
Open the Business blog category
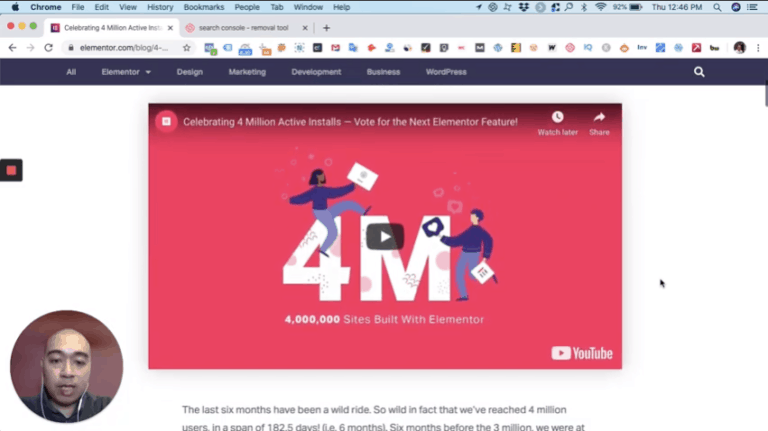(383, 72)
